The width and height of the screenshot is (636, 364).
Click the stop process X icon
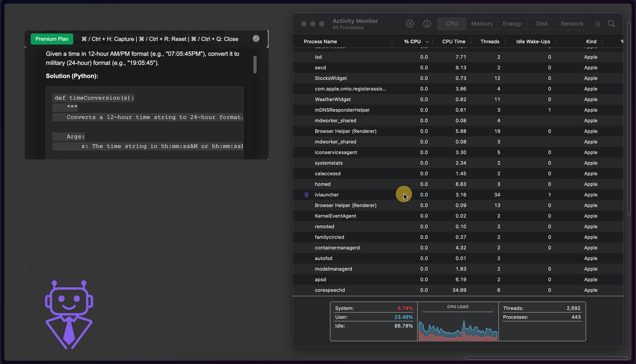click(410, 24)
